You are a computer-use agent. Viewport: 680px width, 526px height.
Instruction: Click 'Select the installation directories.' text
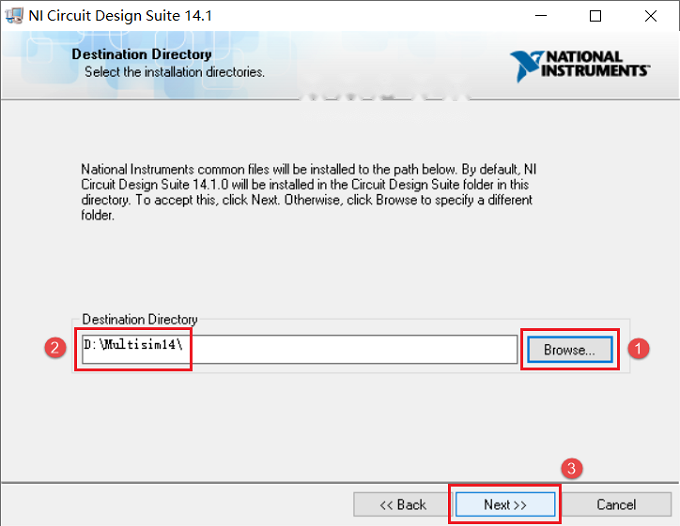[174, 72]
